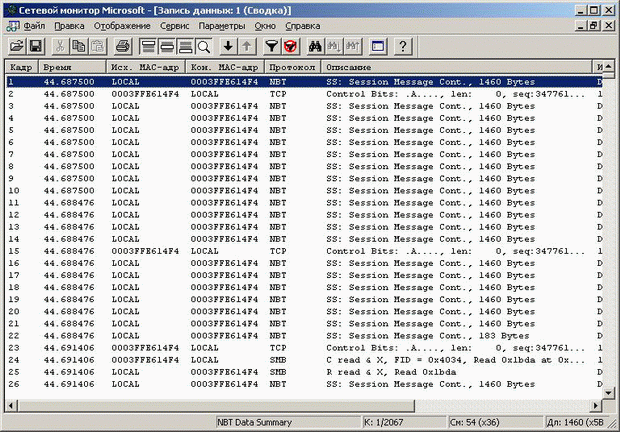620x432 pixels.
Task: Toggle the hex pane toolbar button
Action: (185, 46)
